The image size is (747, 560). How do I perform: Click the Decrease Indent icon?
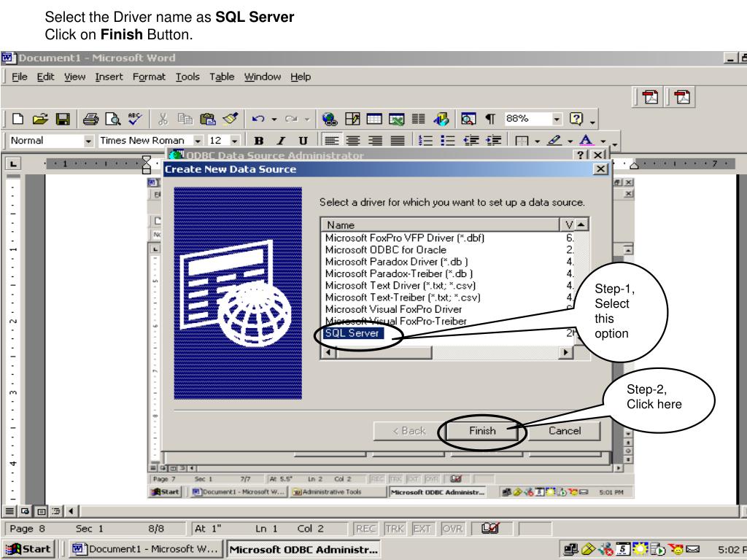(472, 141)
